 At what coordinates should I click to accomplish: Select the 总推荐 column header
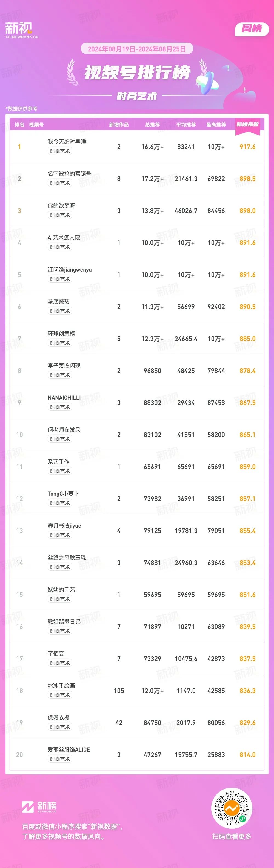(x=153, y=125)
